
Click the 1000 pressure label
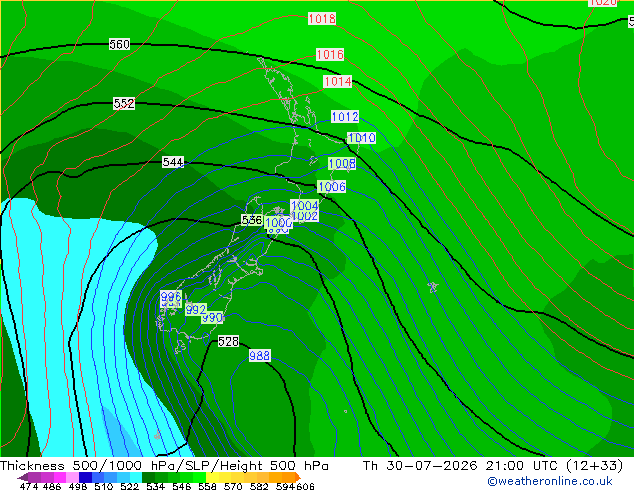coord(279,222)
